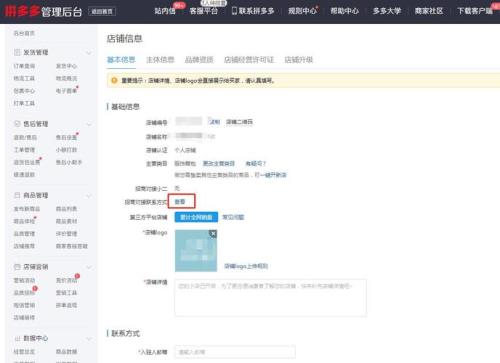Open 店铺装修 in the sidebar

(x=24, y=317)
